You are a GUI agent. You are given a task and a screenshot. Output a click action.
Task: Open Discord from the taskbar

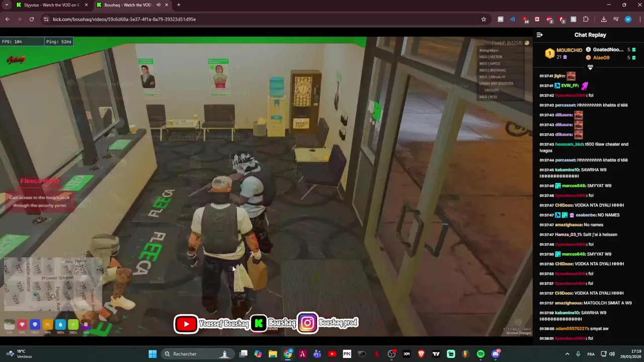[x=496, y=354]
